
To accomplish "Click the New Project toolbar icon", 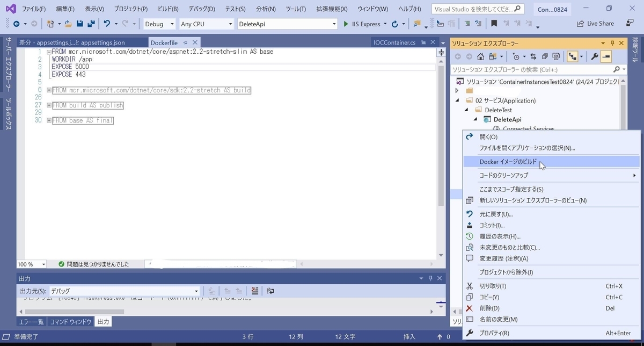I will click(x=50, y=24).
